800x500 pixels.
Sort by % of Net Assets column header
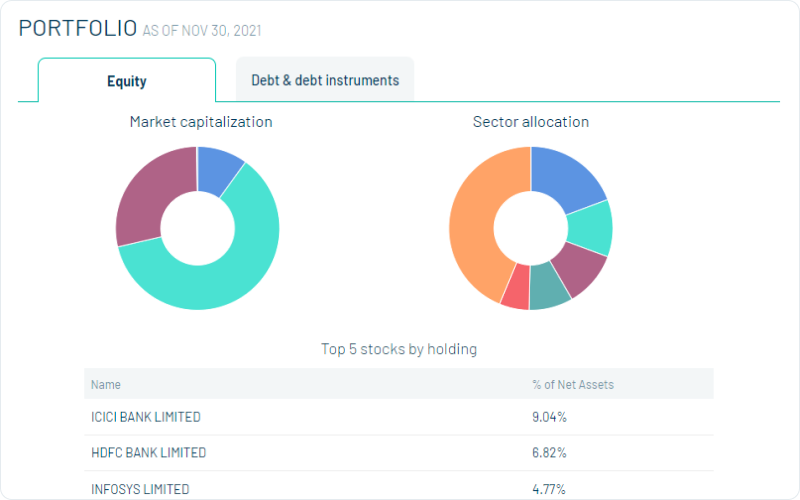point(573,384)
